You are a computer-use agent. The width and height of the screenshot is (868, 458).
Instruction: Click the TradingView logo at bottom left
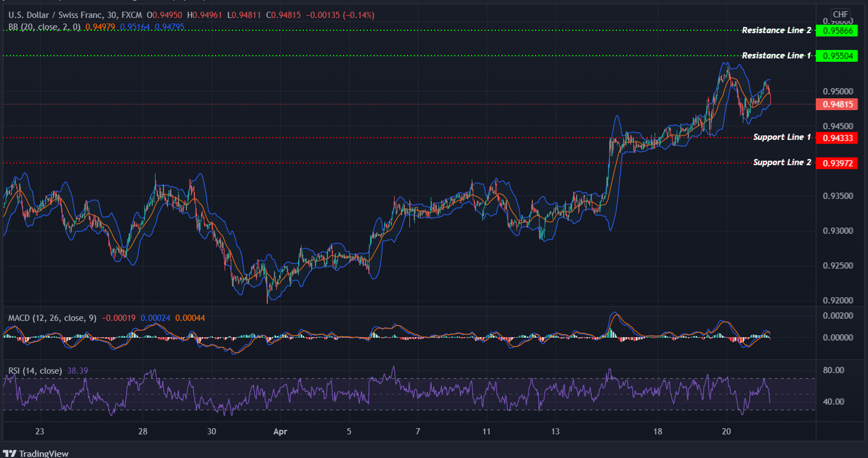coord(37,453)
